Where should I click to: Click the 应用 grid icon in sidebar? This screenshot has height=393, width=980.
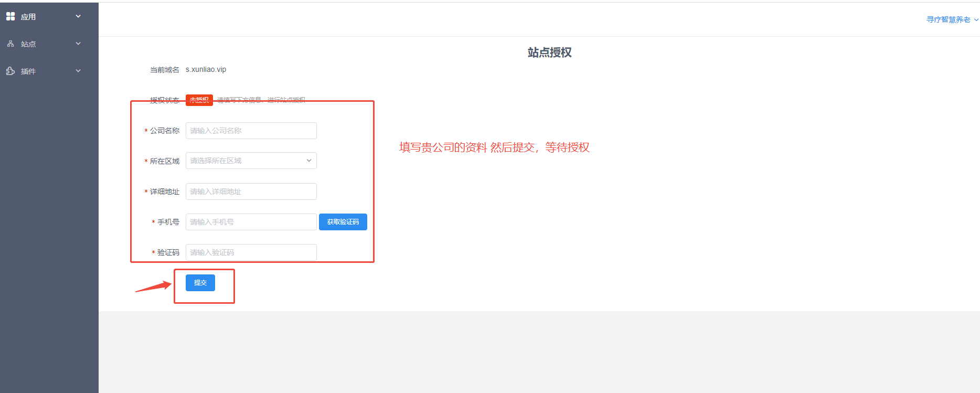click(10, 16)
